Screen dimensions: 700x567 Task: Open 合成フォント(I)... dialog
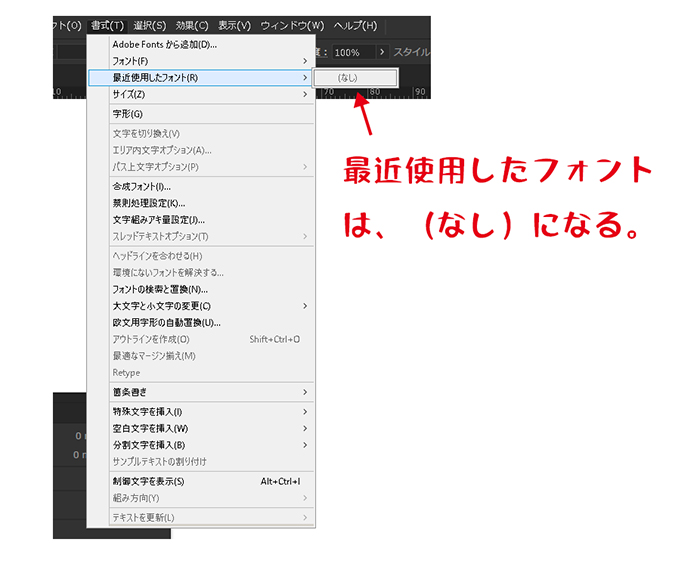pyautogui.click(x=142, y=186)
